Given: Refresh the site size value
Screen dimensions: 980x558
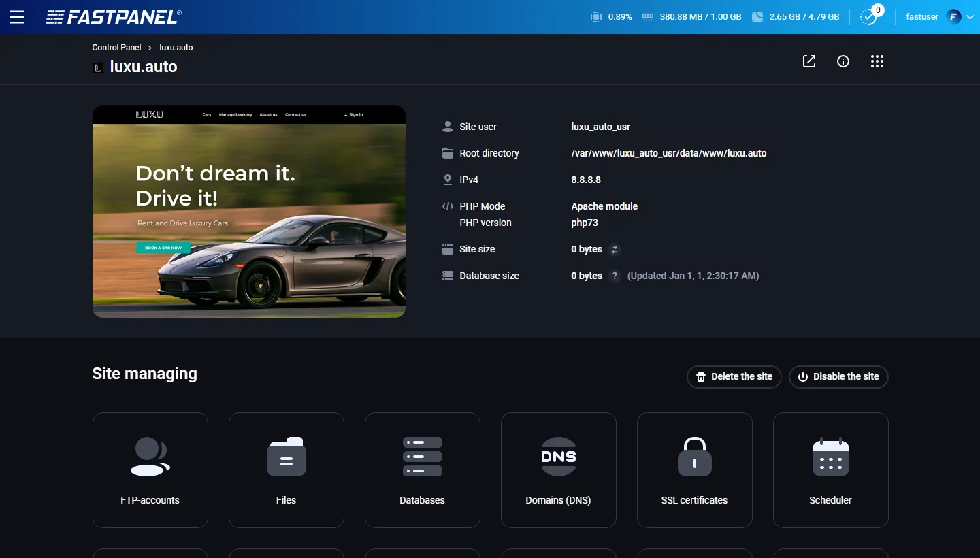Looking at the screenshot, I should (x=615, y=249).
